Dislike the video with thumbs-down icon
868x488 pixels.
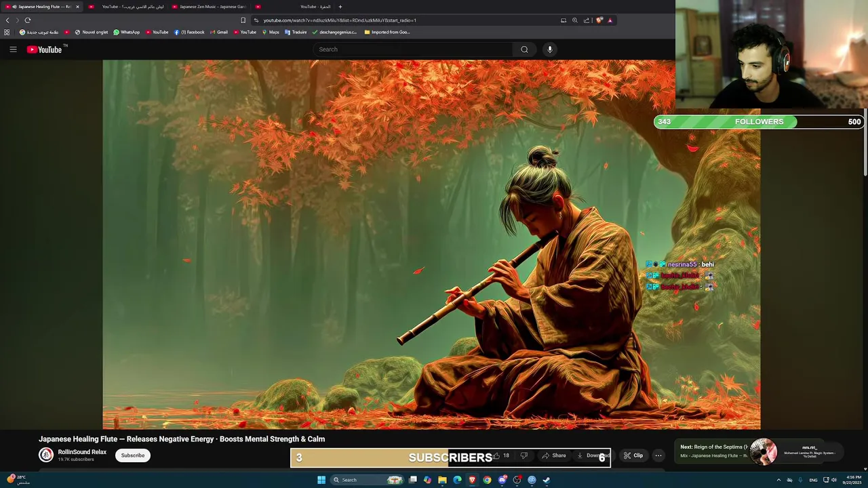(x=524, y=455)
